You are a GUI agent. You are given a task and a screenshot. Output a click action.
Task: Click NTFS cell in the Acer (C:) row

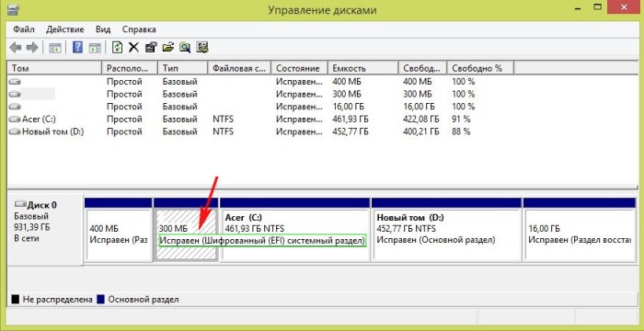click(x=224, y=120)
